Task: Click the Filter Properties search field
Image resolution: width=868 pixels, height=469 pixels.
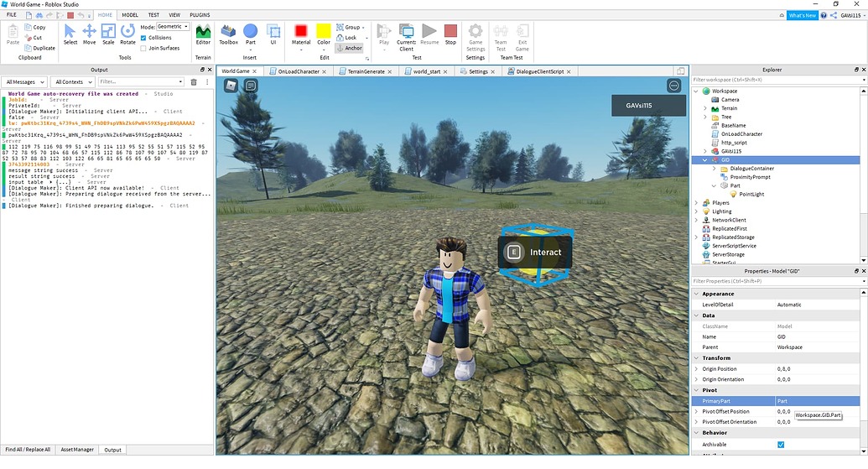Action: pos(777,281)
